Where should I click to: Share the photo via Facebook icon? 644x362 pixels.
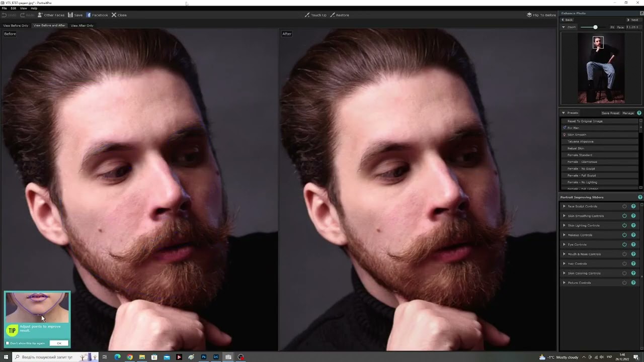(89, 15)
